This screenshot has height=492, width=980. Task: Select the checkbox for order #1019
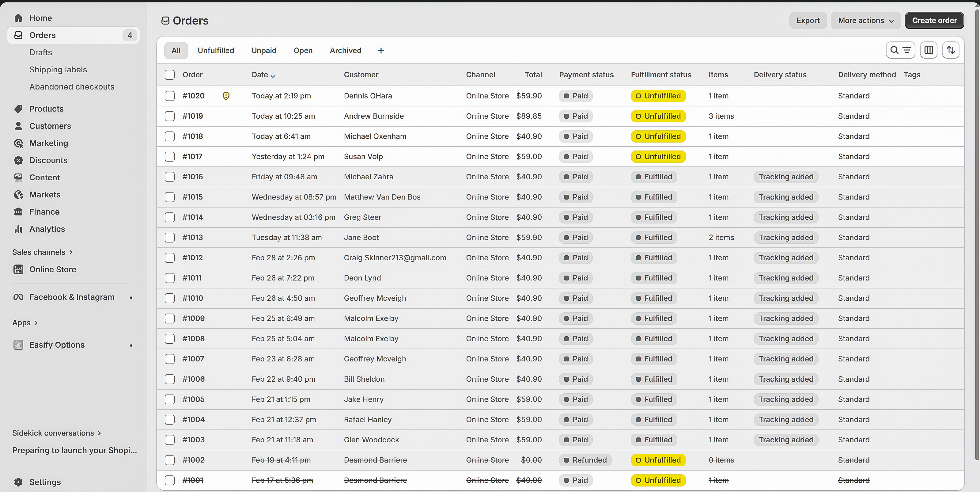click(x=170, y=116)
